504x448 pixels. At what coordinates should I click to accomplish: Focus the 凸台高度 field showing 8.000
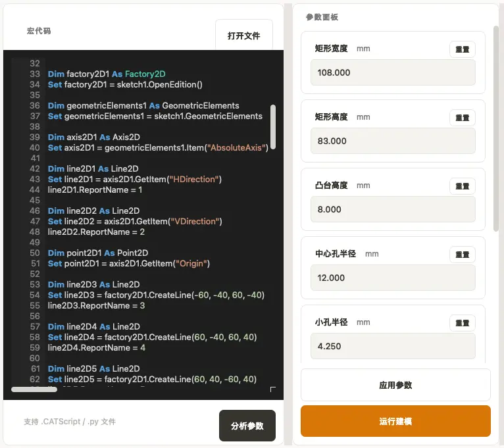393,209
